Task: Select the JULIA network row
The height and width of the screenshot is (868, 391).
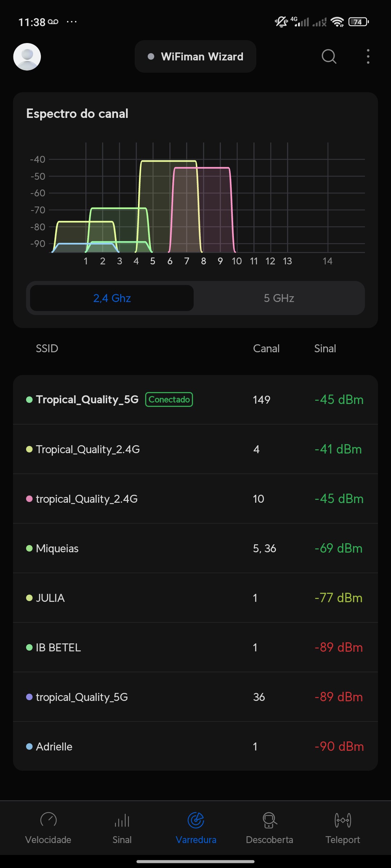Action: [195, 598]
